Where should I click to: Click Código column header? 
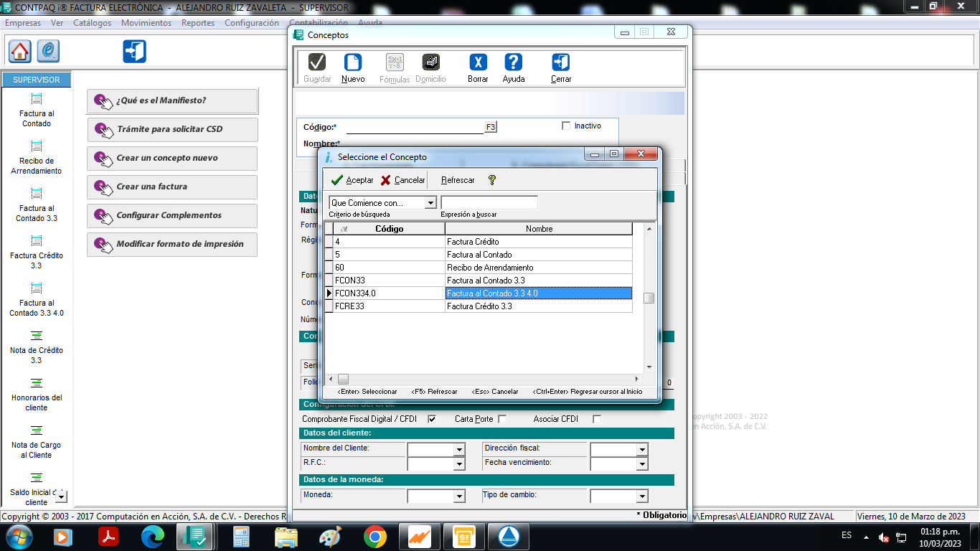point(389,229)
